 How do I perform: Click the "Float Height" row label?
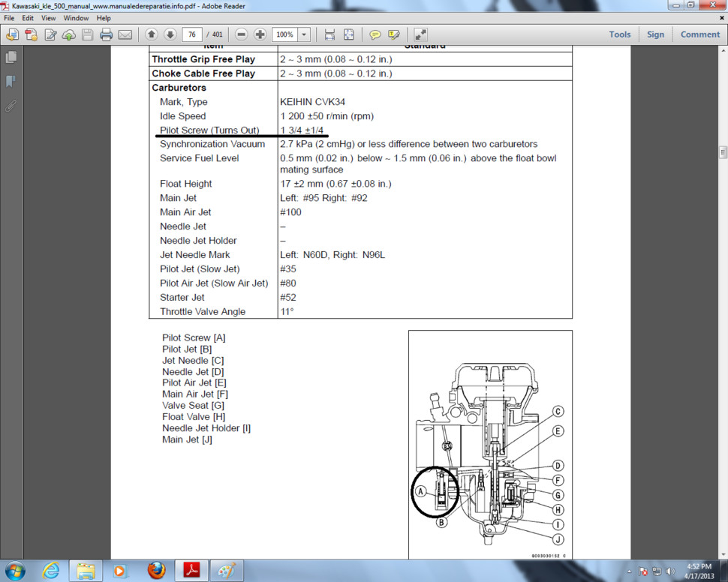(185, 184)
